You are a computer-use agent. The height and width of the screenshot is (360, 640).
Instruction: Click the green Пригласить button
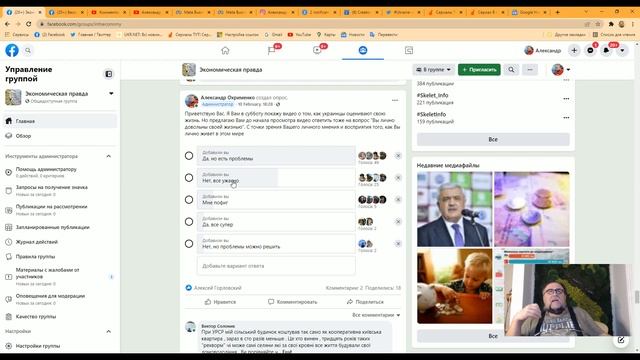point(479,70)
